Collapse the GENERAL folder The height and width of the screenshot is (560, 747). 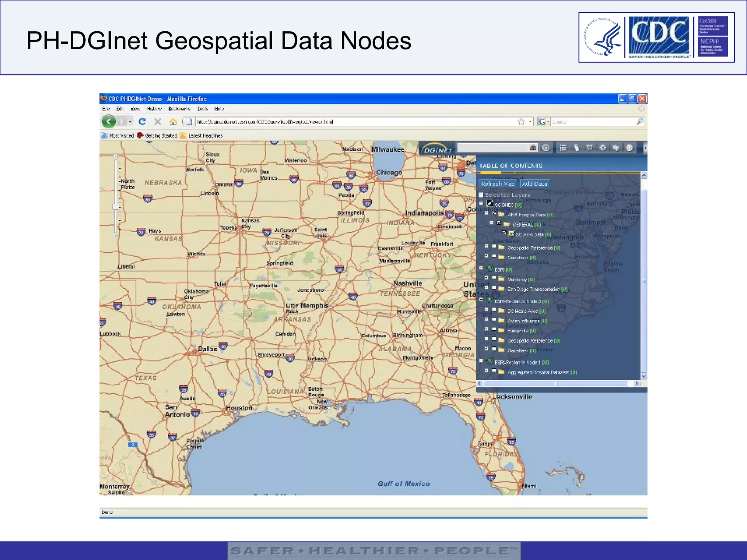(491, 223)
